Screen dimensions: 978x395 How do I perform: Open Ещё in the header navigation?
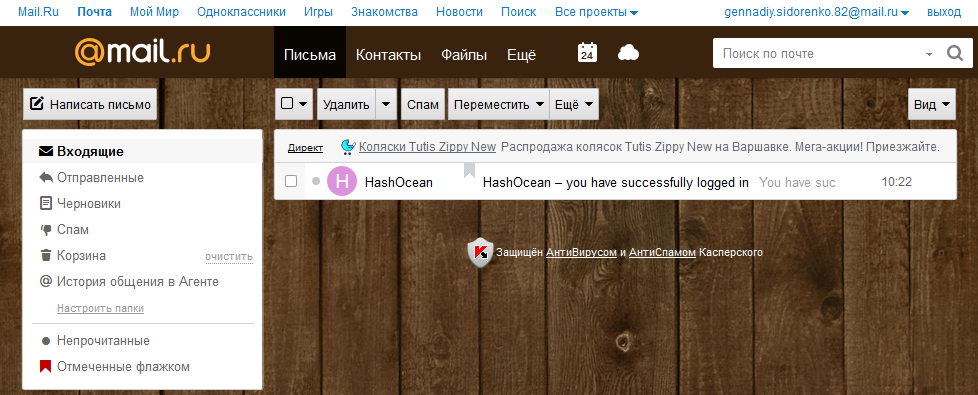(x=521, y=54)
